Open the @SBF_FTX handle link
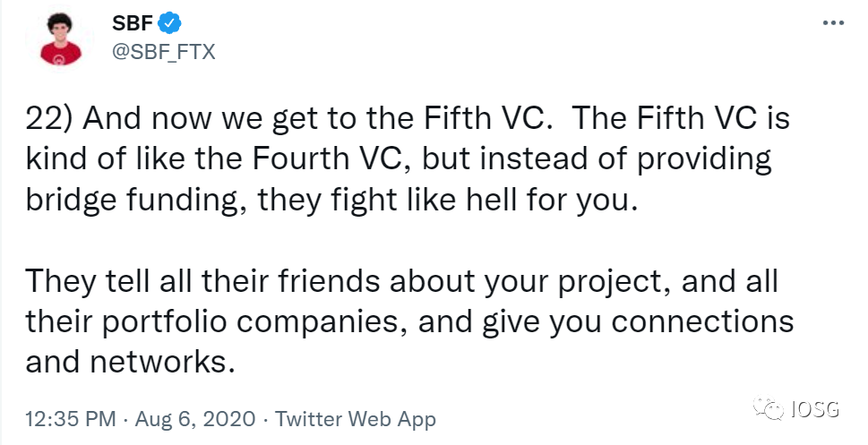 click(x=163, y=51)
